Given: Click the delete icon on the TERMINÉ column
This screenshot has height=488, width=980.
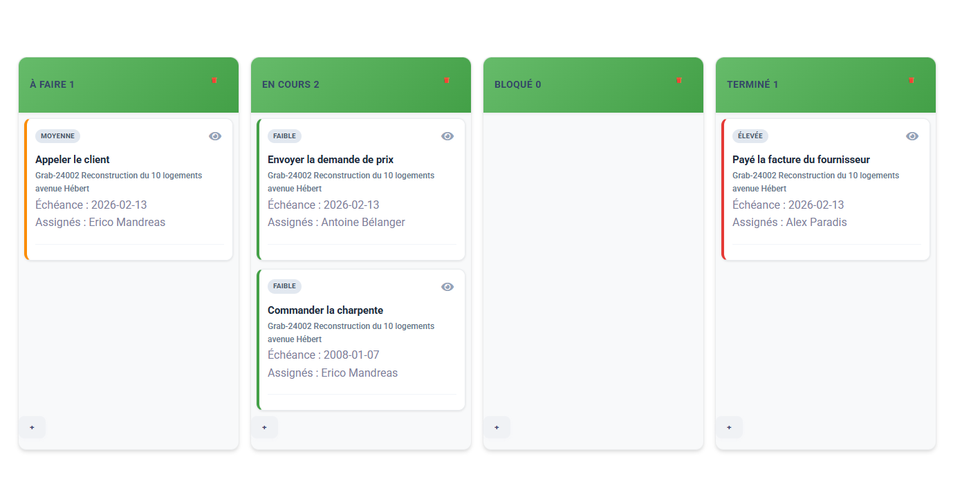Looking at the screenshot, I should pos(912,80).
